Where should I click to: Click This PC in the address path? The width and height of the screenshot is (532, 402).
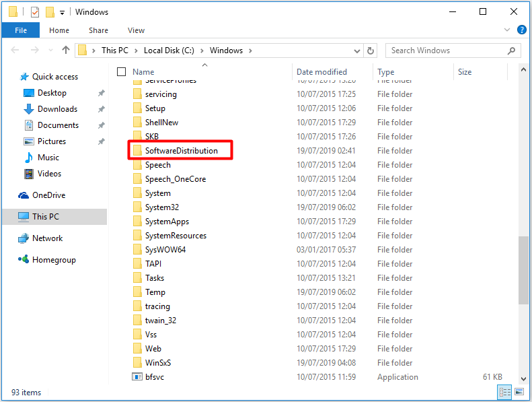[x=115, y=51]
